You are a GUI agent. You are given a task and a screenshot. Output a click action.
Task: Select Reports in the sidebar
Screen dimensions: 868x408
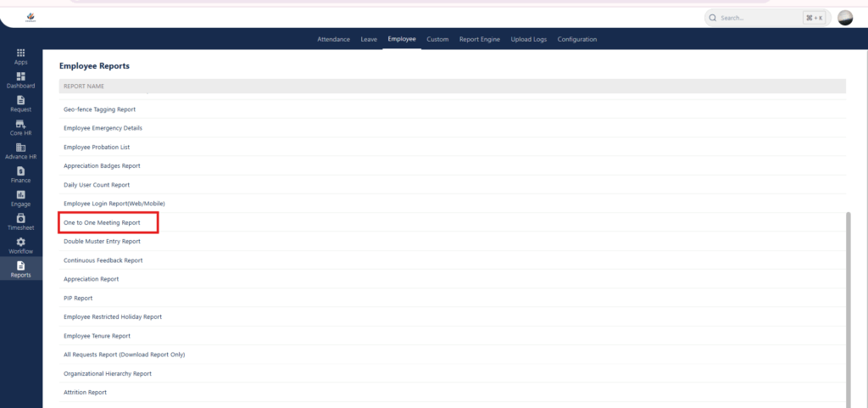coord(21,270)
